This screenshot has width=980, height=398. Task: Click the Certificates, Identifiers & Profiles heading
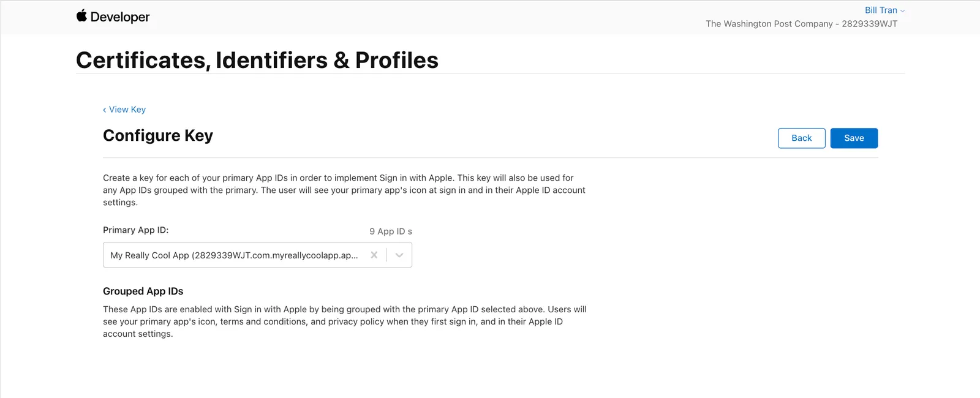[x=257, y=60]
